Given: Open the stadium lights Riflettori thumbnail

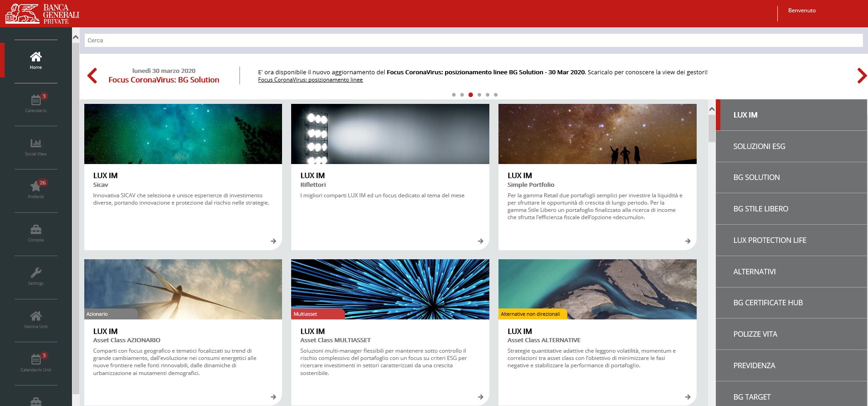Looking at the screenshot, I should [390, 134].
